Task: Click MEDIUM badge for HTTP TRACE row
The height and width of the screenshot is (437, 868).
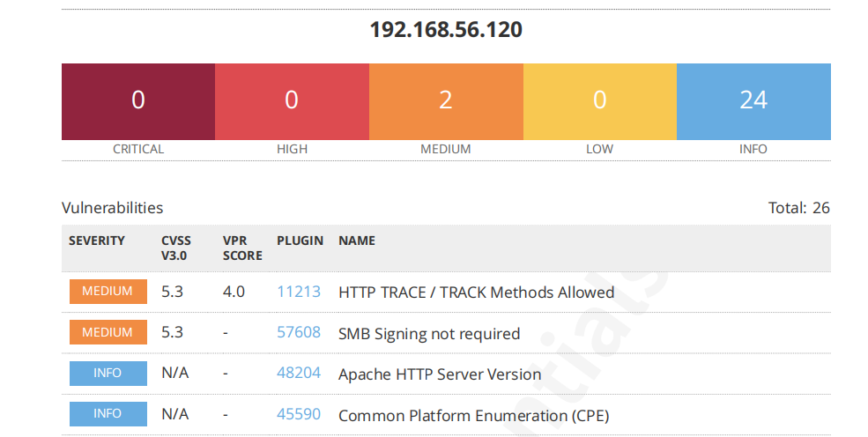Action: tap(108, 292)
